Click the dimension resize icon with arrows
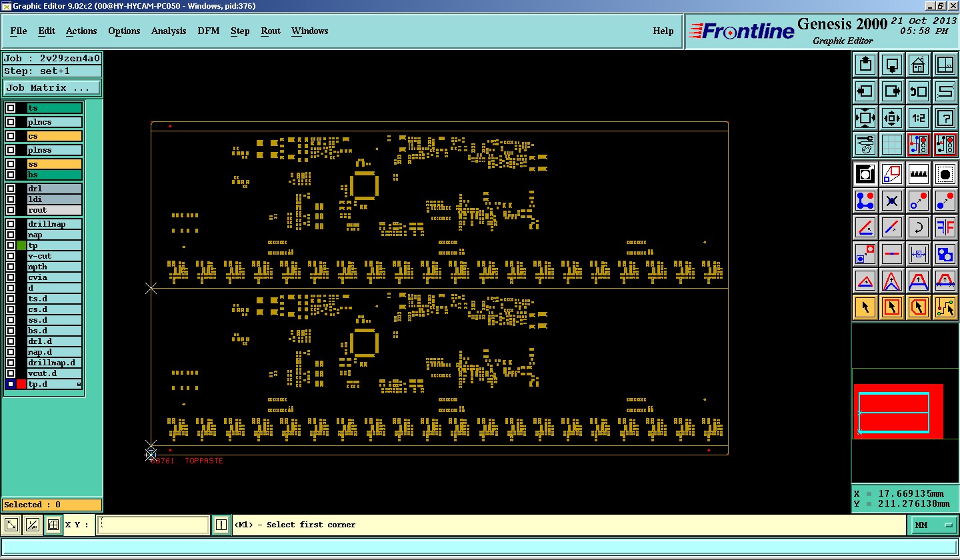This screenshot has height=560, width=960. (919, 254)
